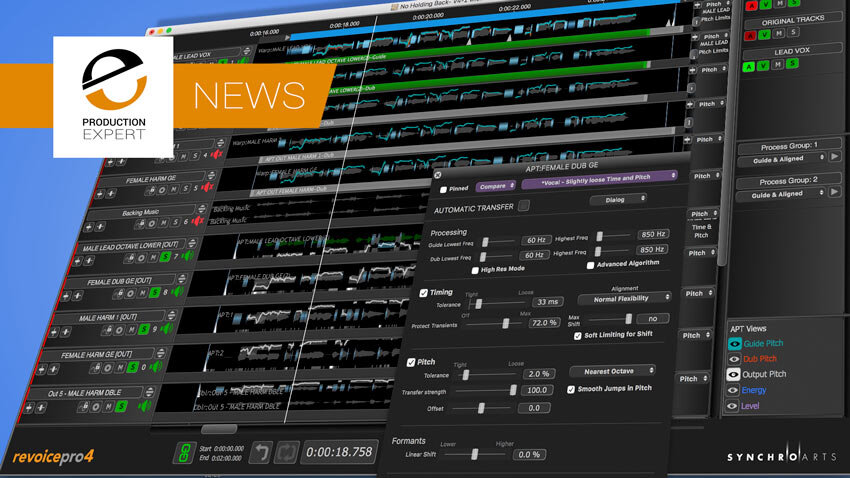Open the Dialog dropdown
This screenshot has height=478, width=850.
point(619,199)
